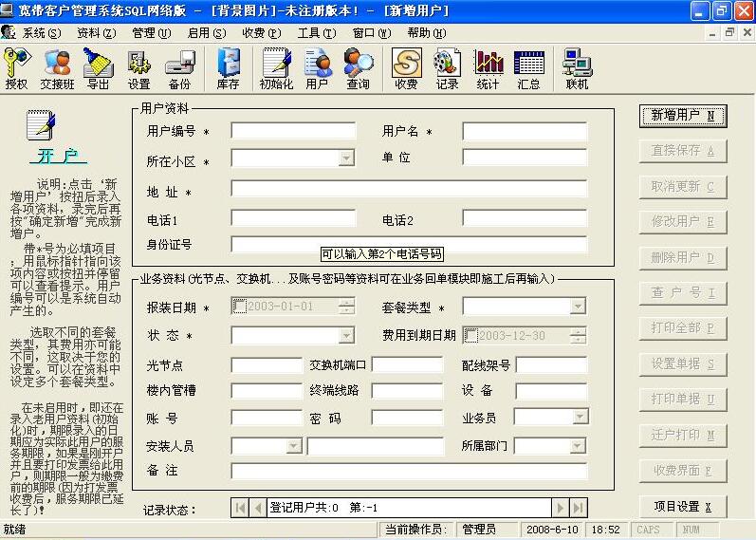
Task: Click the 报装日期 spinner arrows
Action: pos(346,306)
